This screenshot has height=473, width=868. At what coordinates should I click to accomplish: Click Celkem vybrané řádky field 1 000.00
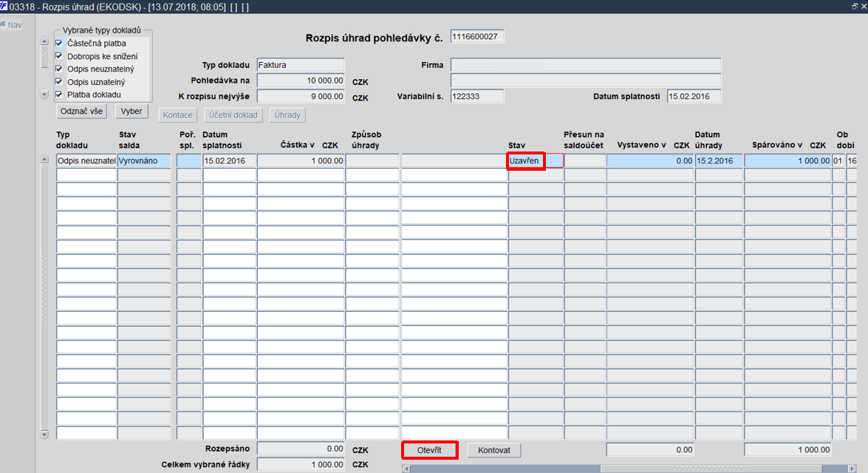coord(301,465)
